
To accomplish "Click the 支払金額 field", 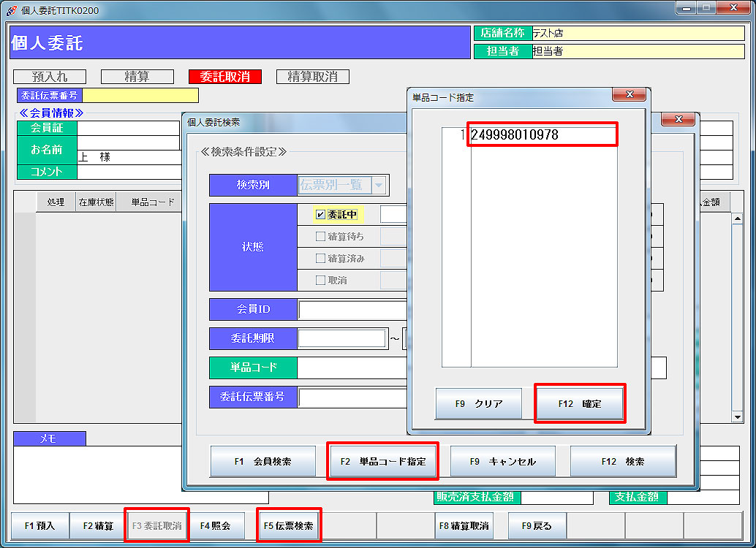I will click(x=703, y=497).
